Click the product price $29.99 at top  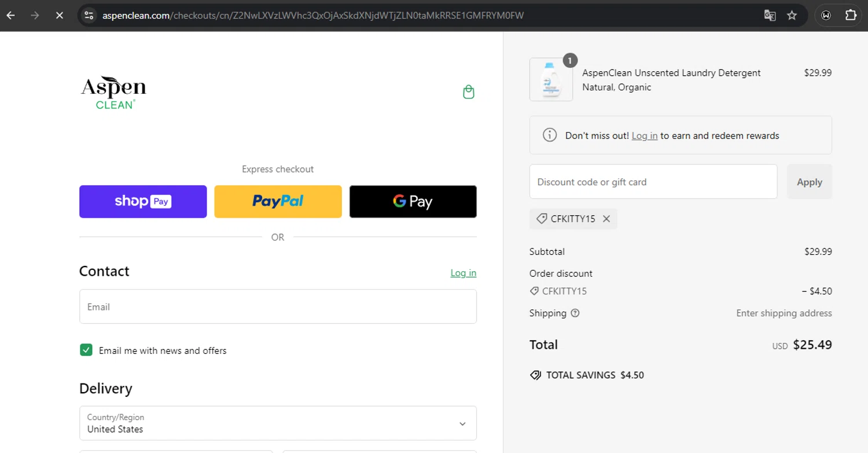tap(818, 73)
